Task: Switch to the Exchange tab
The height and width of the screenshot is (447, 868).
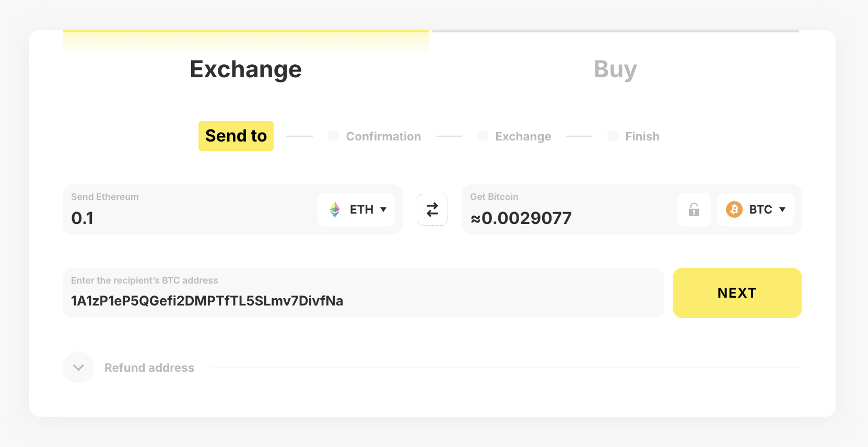Action: (x=245, y=69)
